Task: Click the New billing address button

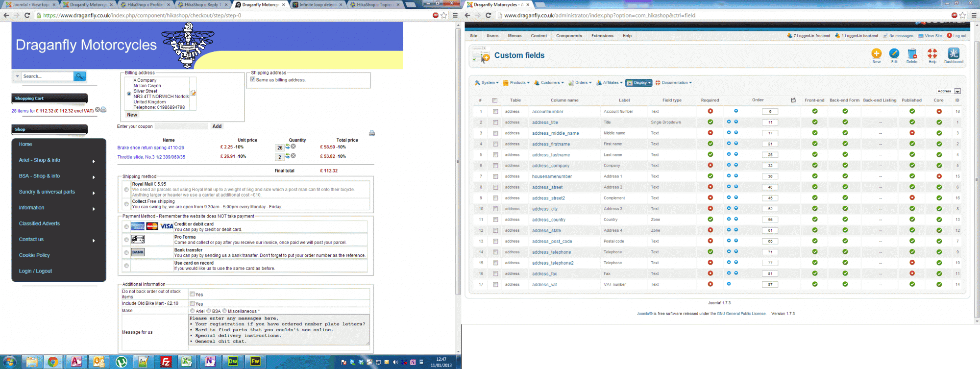Action: coord(132,115)
